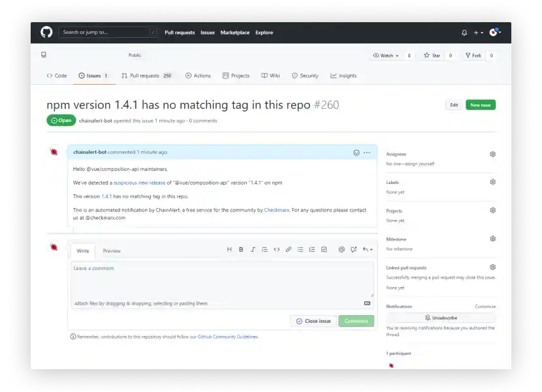
Task: Click the repository book icon
Action: click(x=44, y=55)
